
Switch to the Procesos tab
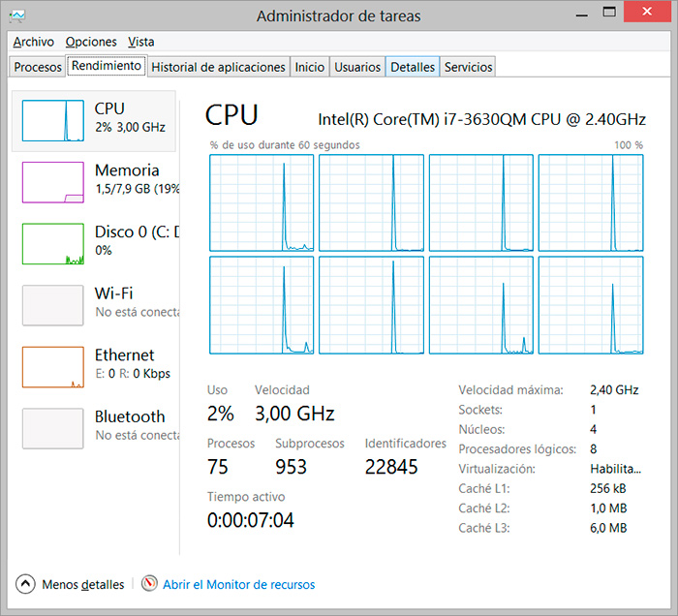coord(39,67)
